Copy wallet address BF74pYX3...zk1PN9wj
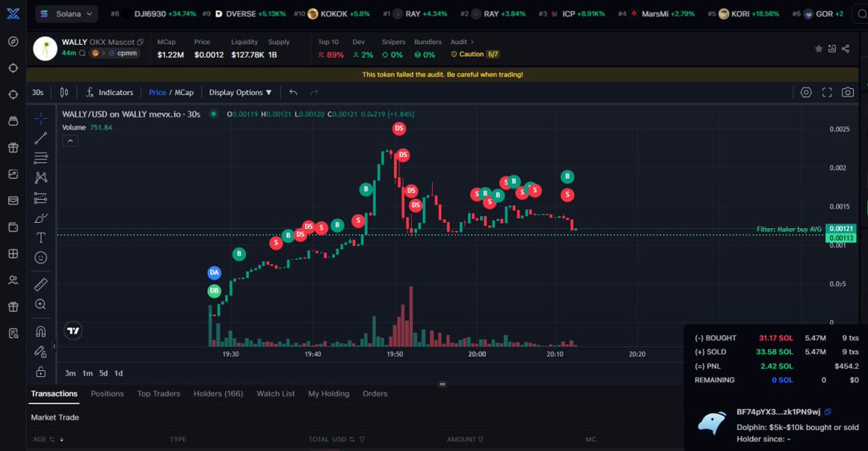This screenshot has height=451, width=868. click(x=827, y=412)
